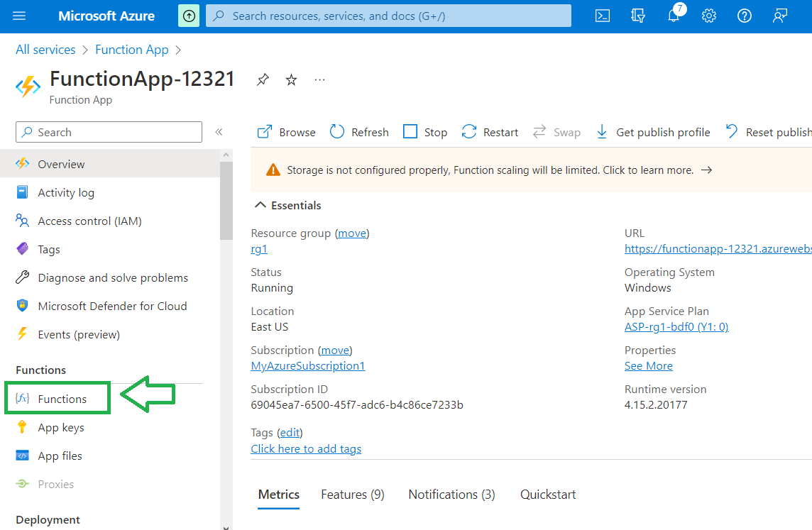Click the See More properties link
Screen dimensions: 812x530
648,366
